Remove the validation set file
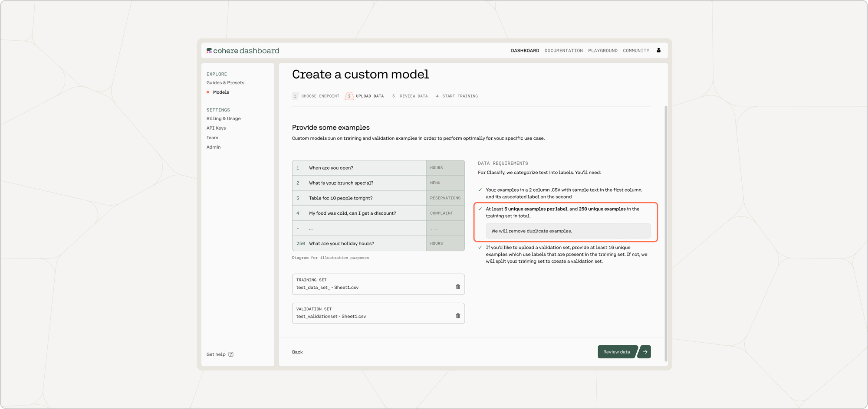Image resolution: width=868 pixels, height=409 pixels. pos(458,316)
